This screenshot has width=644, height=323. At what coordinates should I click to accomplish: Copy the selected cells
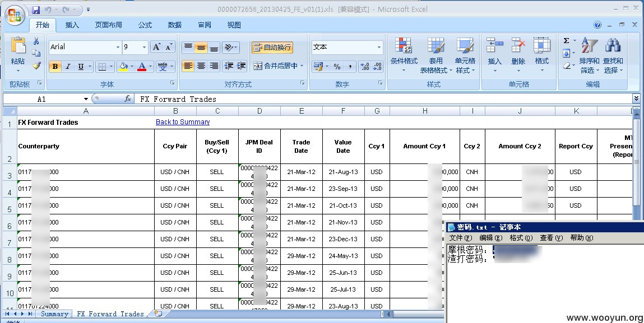[36, 53]
